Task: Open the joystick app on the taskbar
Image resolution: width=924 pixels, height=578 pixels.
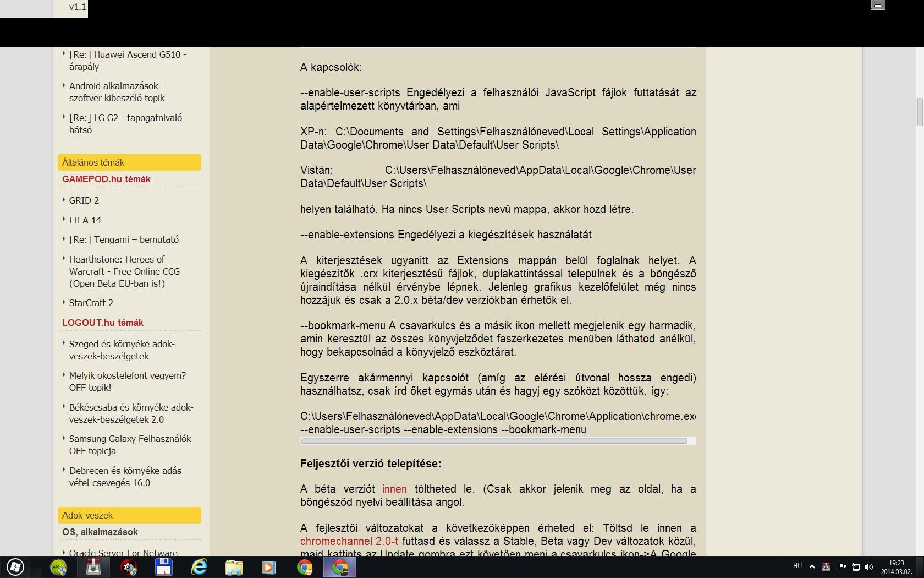Action: point(94,567)
